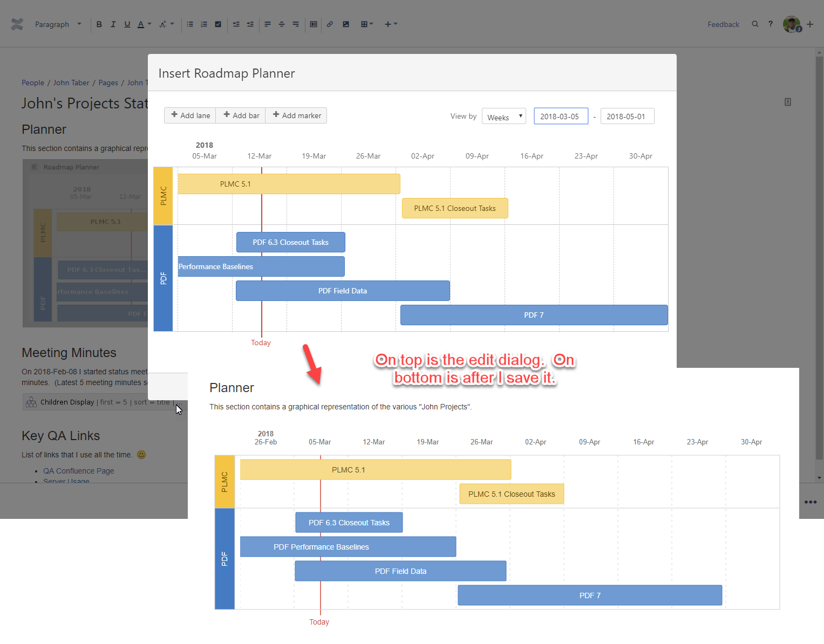824x644 pixels.
Task: Open the QA Confluence Page link
Action: [x=79, y=471]
